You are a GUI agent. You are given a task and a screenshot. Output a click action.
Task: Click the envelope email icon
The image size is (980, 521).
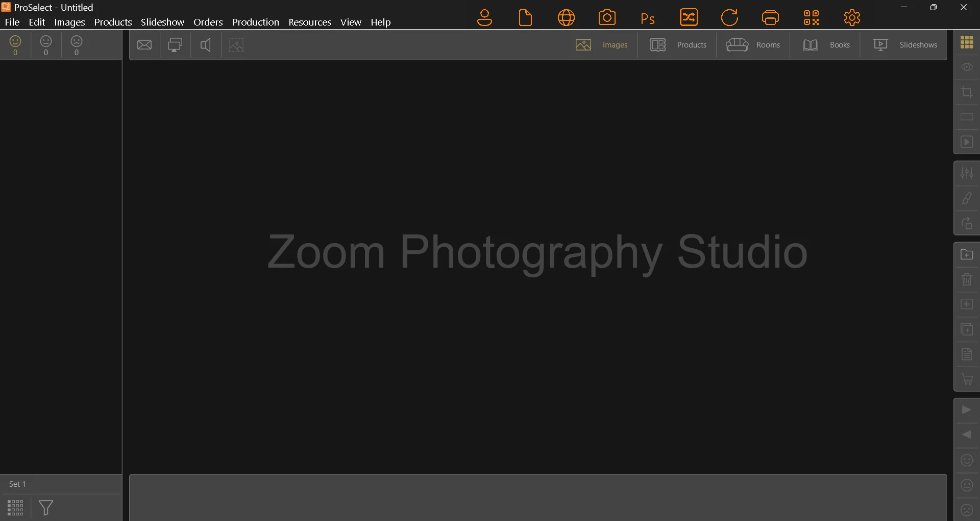point(144,45)
